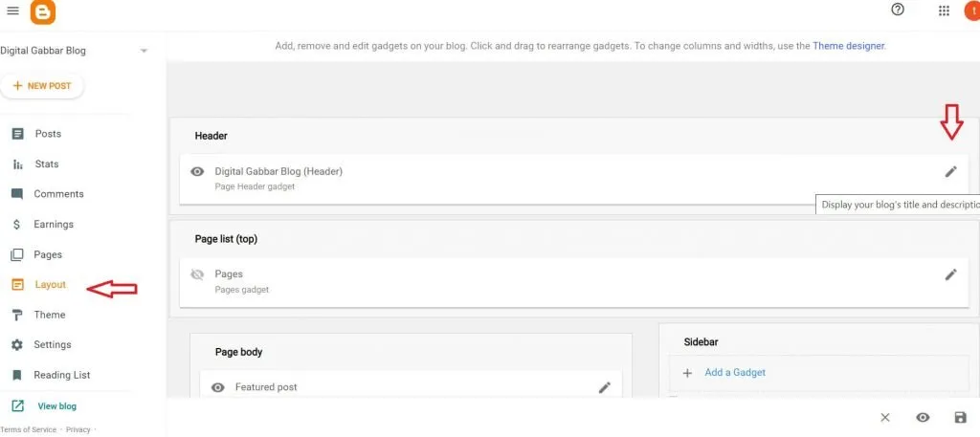The image size is (980, 437).
Task: Save layout with the floppy disk icon
Action: [960, 418]
